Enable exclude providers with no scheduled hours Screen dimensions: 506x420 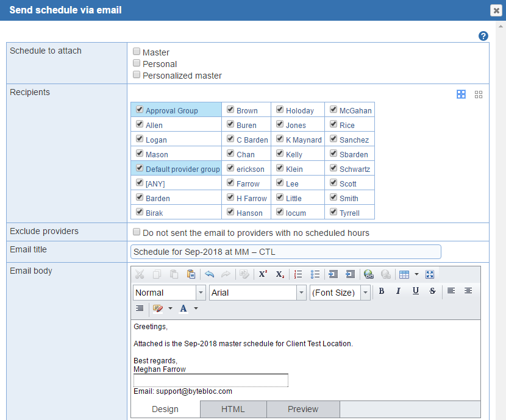pos(137,232)
